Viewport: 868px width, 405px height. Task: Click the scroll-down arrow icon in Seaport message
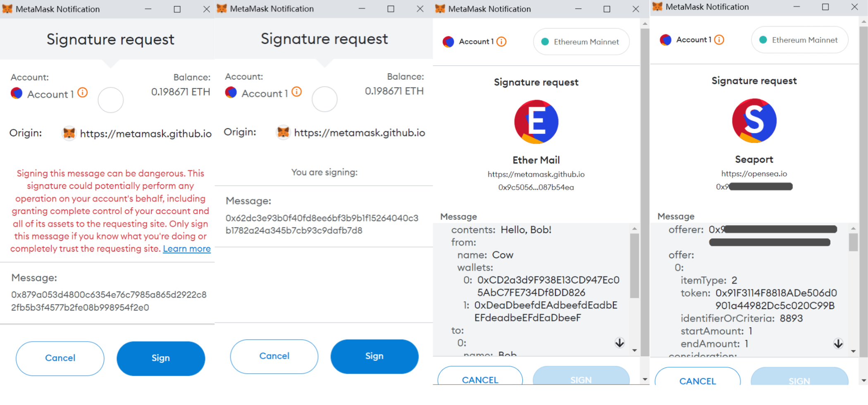838,343
